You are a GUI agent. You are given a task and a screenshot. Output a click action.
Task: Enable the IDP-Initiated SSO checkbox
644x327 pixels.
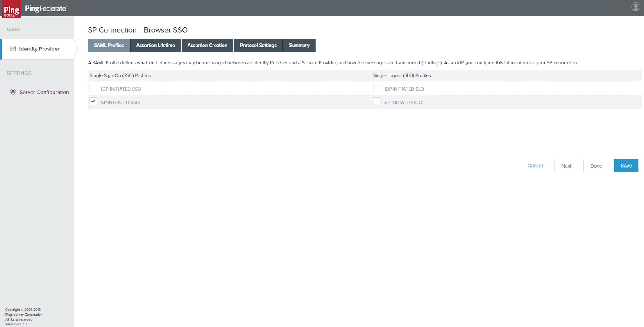coord(93,88)
